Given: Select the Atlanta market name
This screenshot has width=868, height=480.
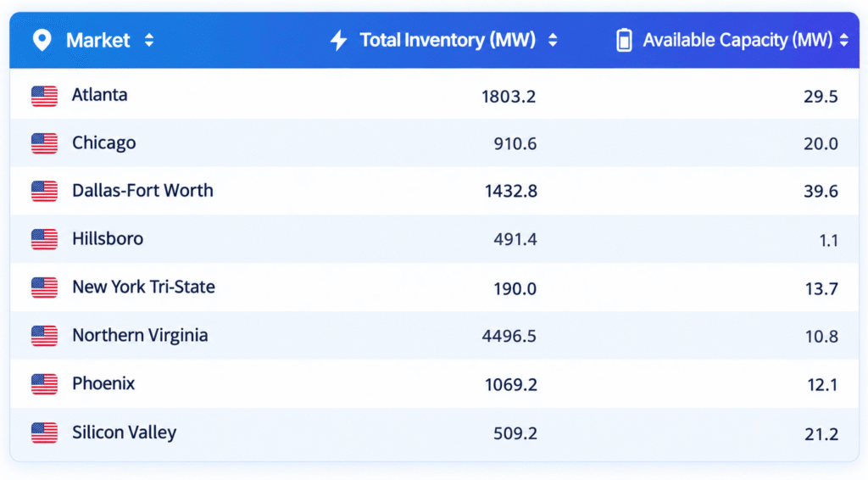Looking at the screenshot, I should (x=100, y=95).
